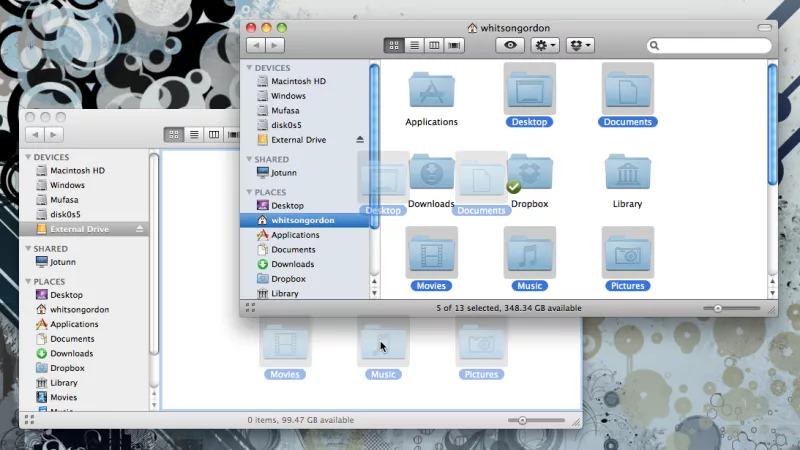Screen dimensions: 800x450
Task: Select whitsongordon home in front window sidebar
Action: pos(305,220)
